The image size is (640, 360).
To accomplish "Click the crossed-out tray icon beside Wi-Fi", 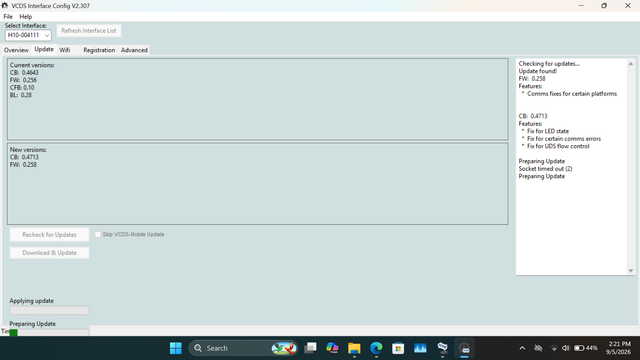I will [x=538, y=348].
